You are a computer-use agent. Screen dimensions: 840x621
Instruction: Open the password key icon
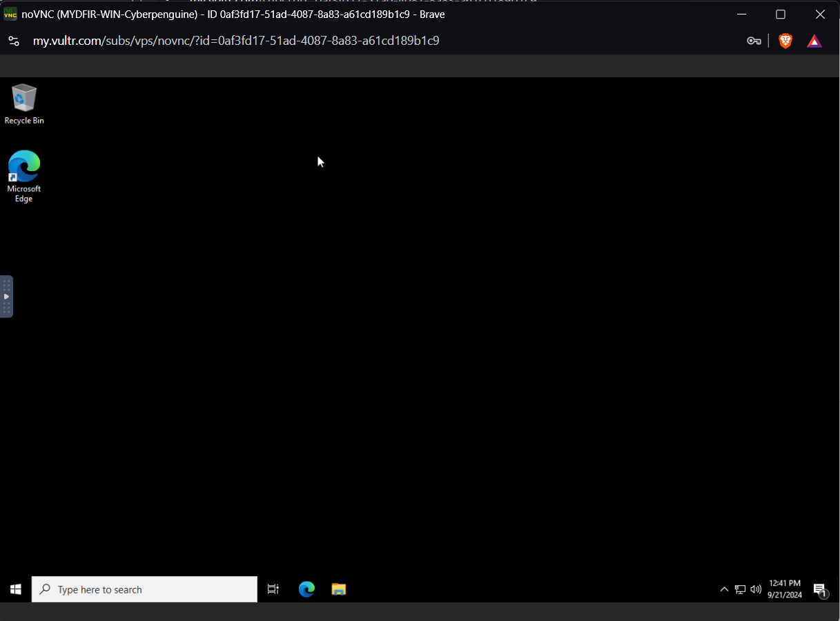click(x=754, y=41)
